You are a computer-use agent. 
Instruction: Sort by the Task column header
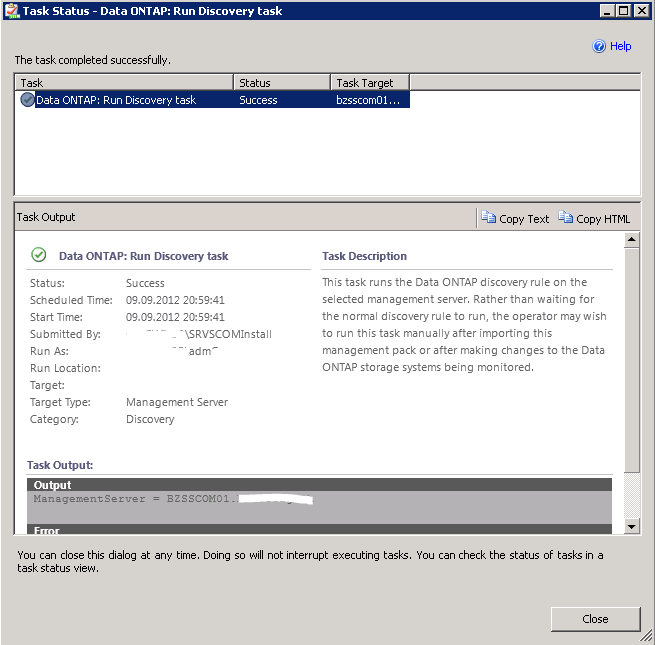124,82
